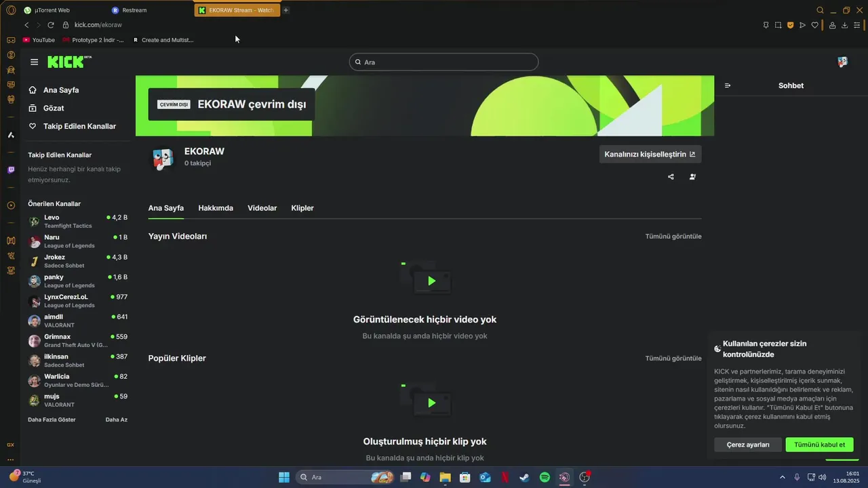
Task: Switch to the Hakkımda tab
Action: [x=216, y=208]
